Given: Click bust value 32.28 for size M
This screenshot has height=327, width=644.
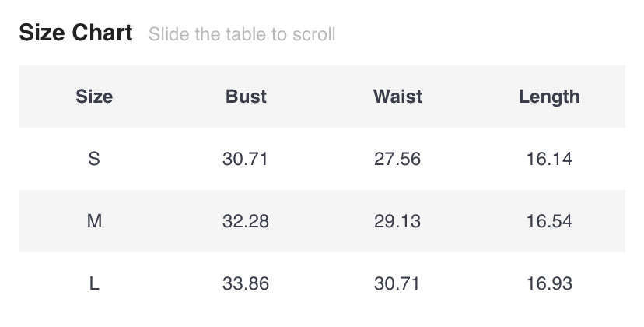Looking at the screenshot, I should 246,221.
